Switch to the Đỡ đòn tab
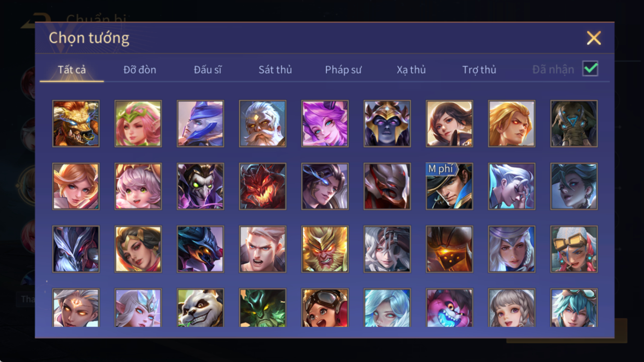The image size is (644, 362). (140, 70)
